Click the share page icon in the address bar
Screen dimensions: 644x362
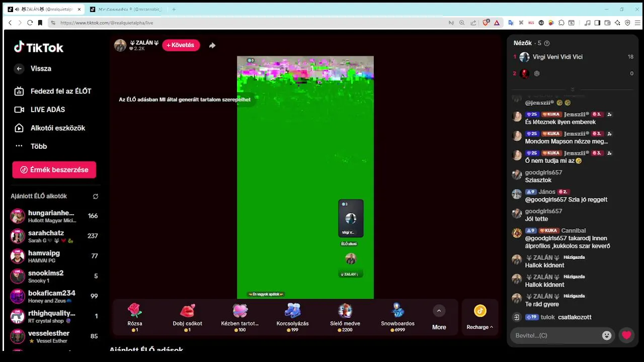pos(473,23)
